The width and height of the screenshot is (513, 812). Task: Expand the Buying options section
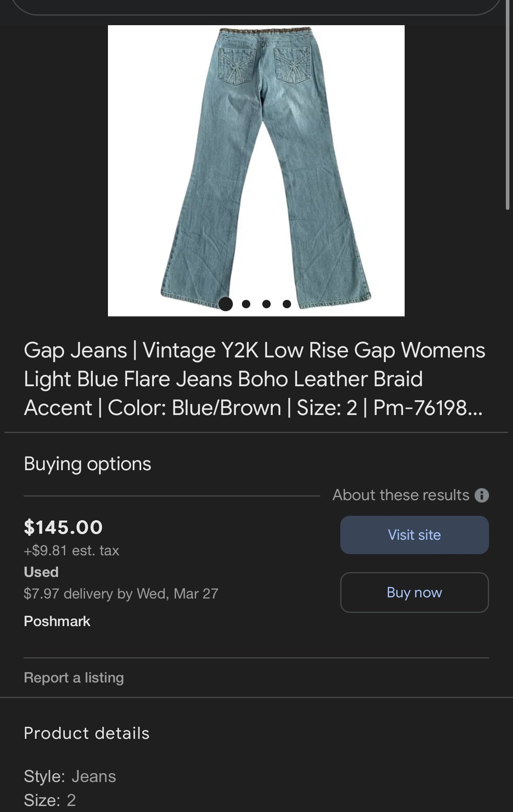87,463
